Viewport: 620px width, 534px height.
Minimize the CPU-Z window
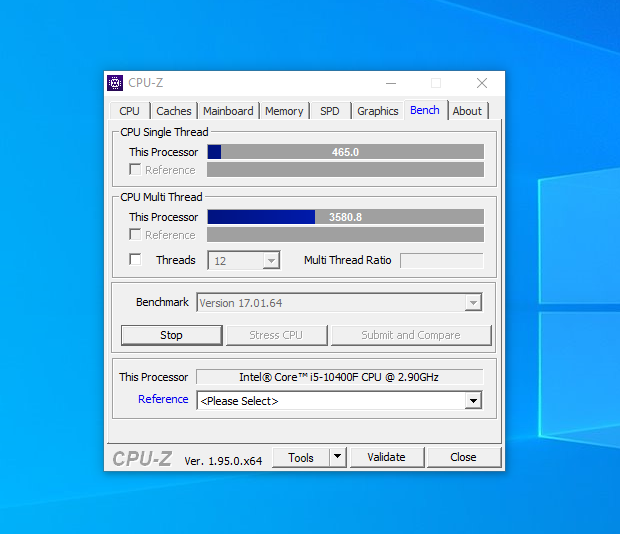click(x=391, y=83)
